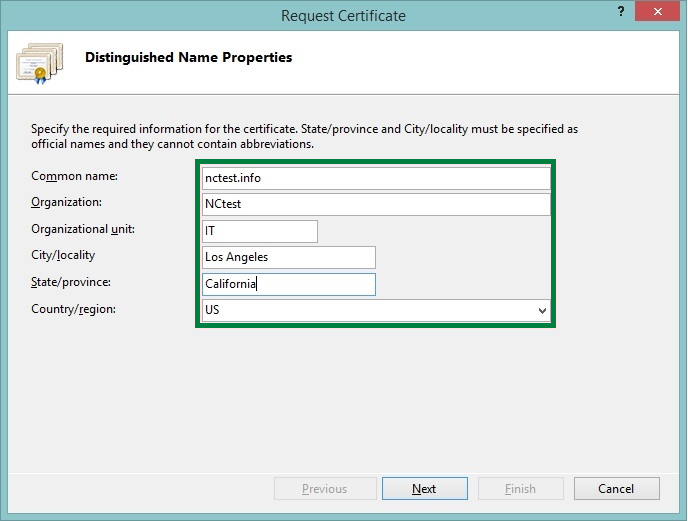Click the disabled Previous button

pyautogui.click(x=325, y=489)
